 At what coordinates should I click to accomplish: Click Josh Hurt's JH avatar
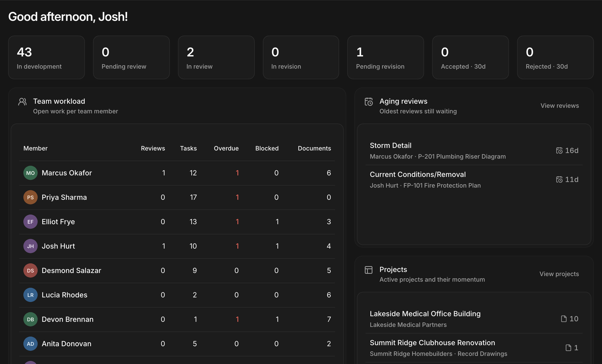tap(31, 246)
